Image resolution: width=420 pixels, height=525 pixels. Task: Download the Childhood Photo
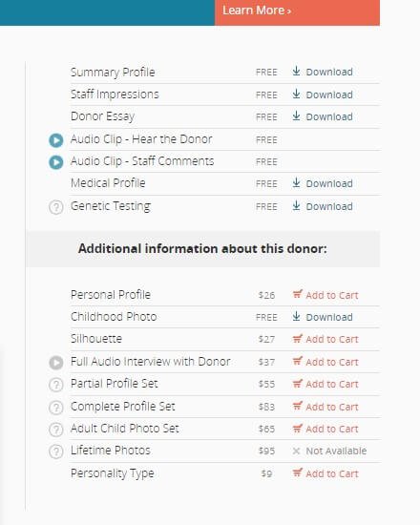click(x=323, y=317)
